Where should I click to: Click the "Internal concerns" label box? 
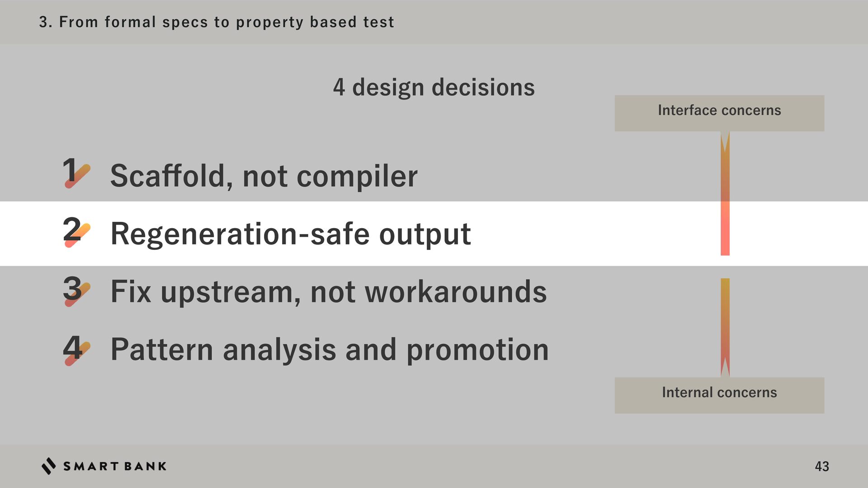click(719, 395)
